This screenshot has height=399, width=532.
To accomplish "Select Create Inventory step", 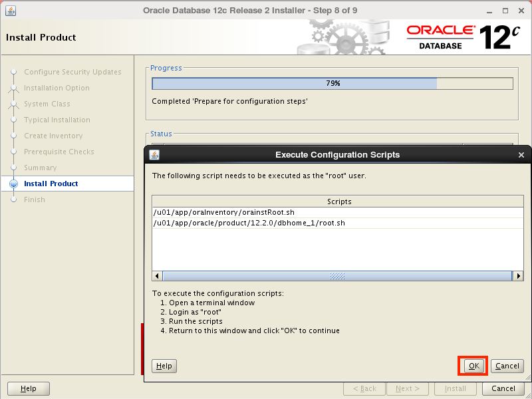I will point(53,136).
